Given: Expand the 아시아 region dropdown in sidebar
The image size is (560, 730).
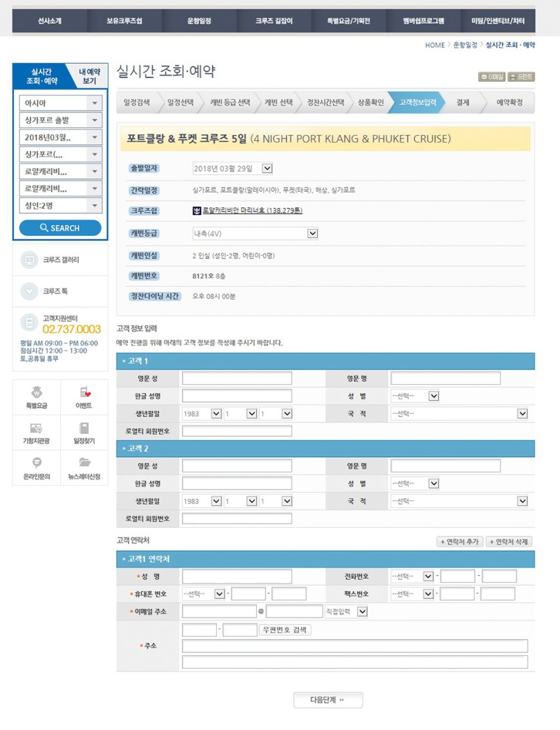Looking at the screenshot, I should coord(94,104).
